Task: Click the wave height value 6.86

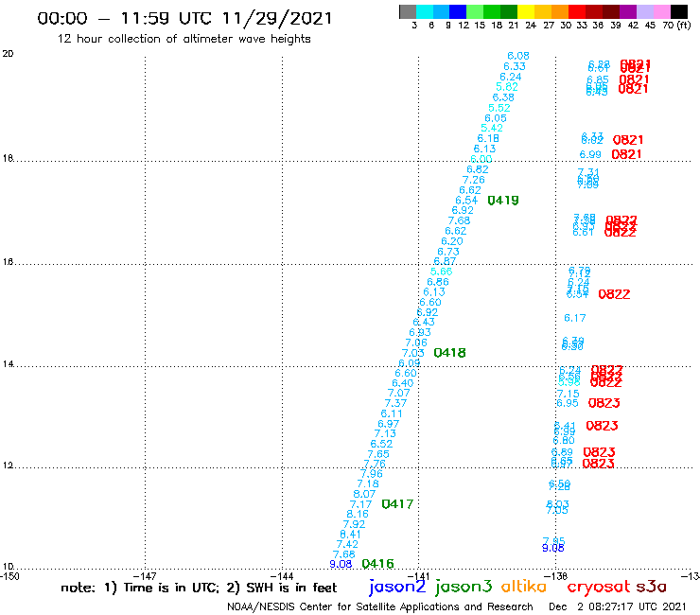Action: tap(438, 282)
